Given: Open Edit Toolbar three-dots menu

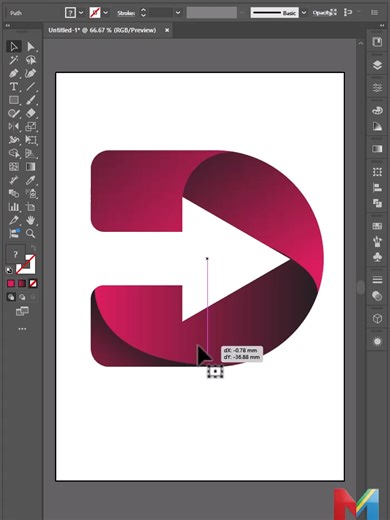Looking at the screenshot, I should 22,329.
